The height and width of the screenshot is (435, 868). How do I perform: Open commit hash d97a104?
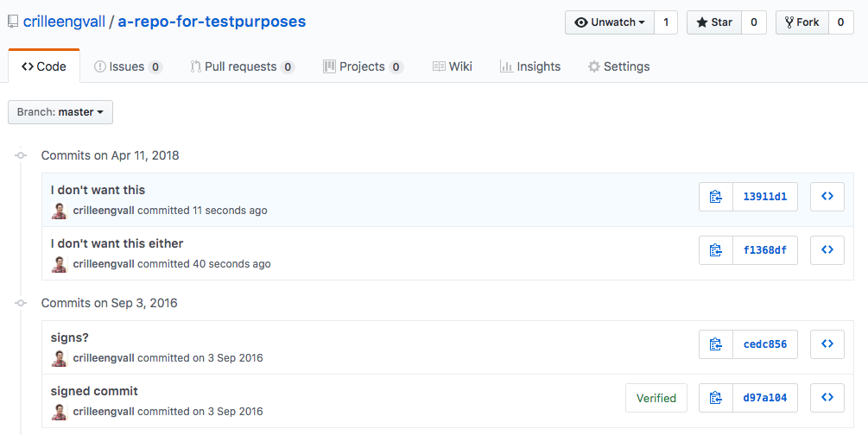[x=765, y=398]
